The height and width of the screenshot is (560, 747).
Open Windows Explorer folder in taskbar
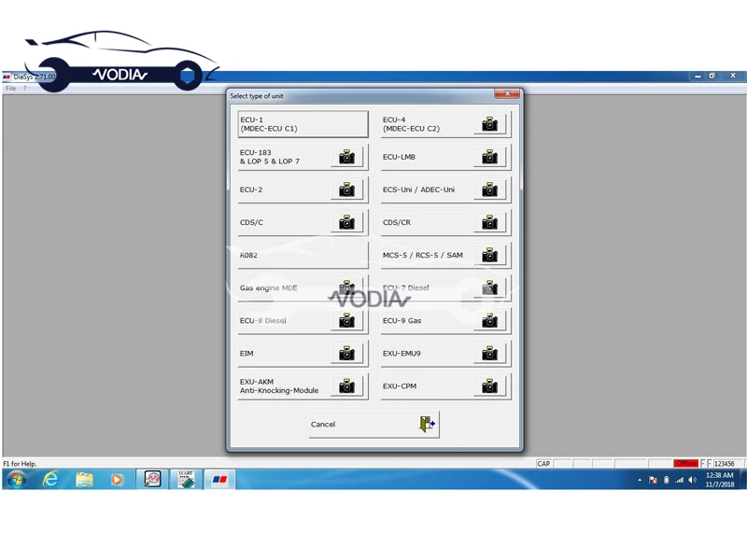(x=84, y=480)
